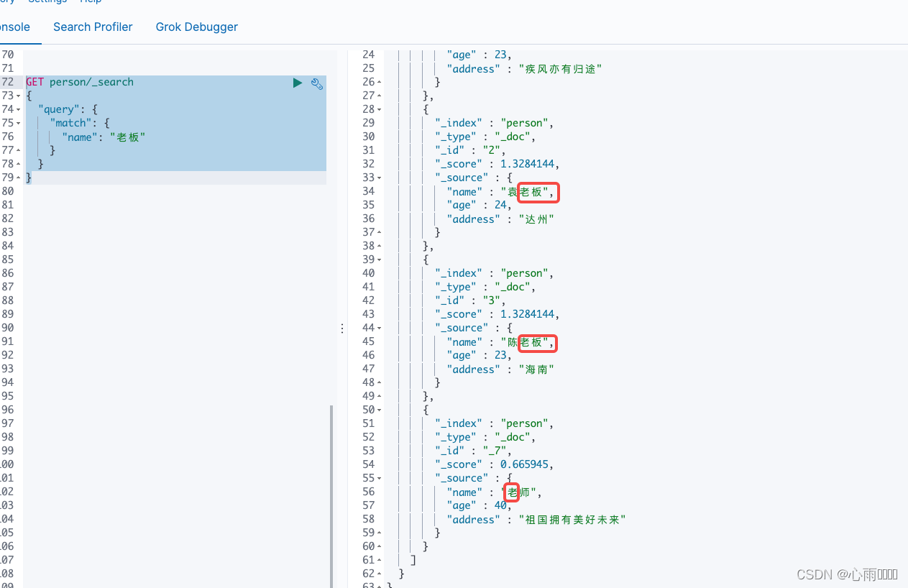
Task: Click the "GET person/_search" request line
Action: pos(80,82)
